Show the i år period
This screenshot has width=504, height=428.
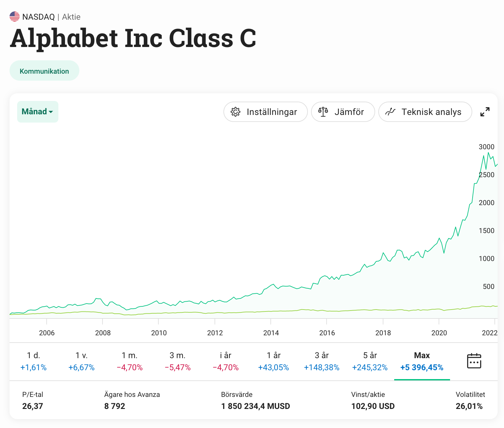(226, 361)
